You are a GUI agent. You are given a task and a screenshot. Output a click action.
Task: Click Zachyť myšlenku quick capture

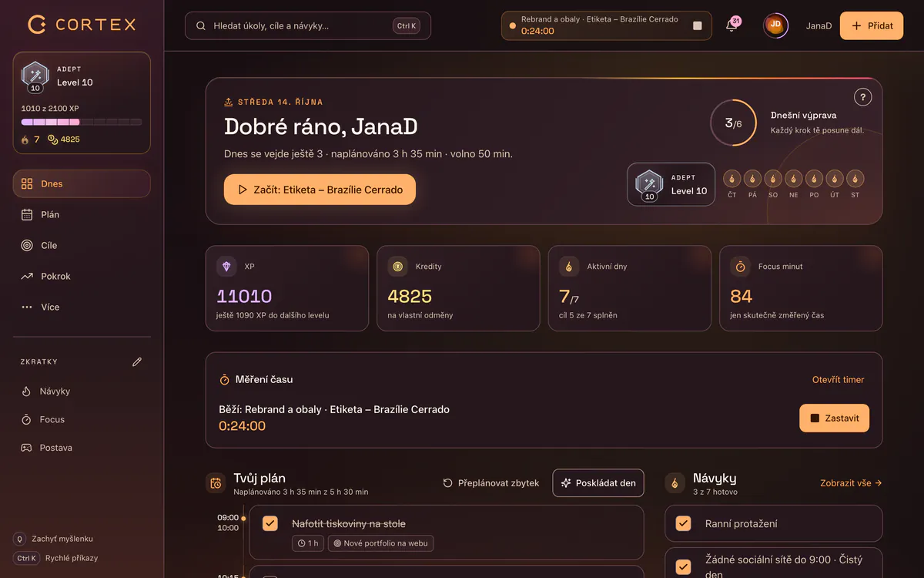pos(53,539)
